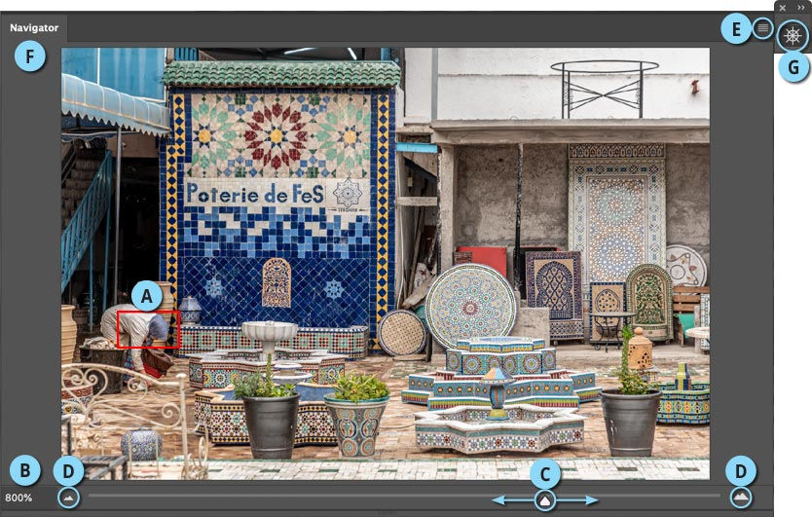Click the Poterie de FeS sign in preview

tap(255, 194)
